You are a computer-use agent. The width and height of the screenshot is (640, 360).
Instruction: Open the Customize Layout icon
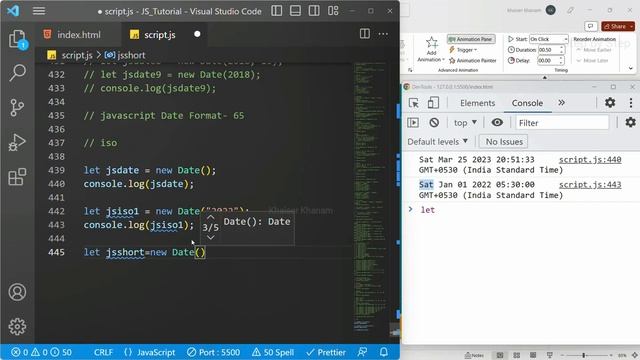click(333, 11)
